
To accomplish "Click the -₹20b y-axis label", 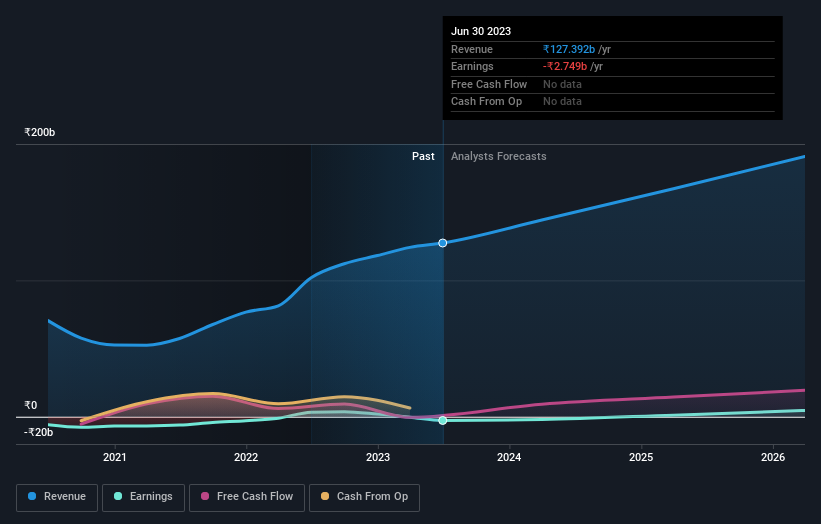I will tap(38, 432).
